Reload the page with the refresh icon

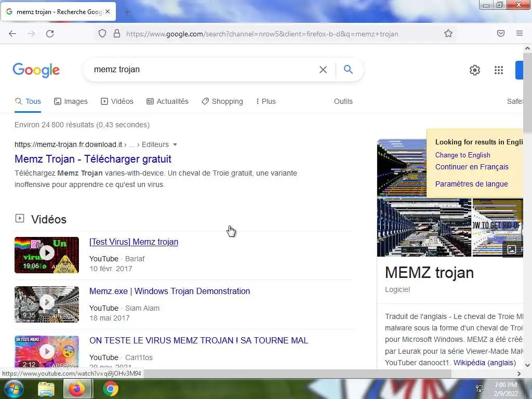tap(50, 34)
